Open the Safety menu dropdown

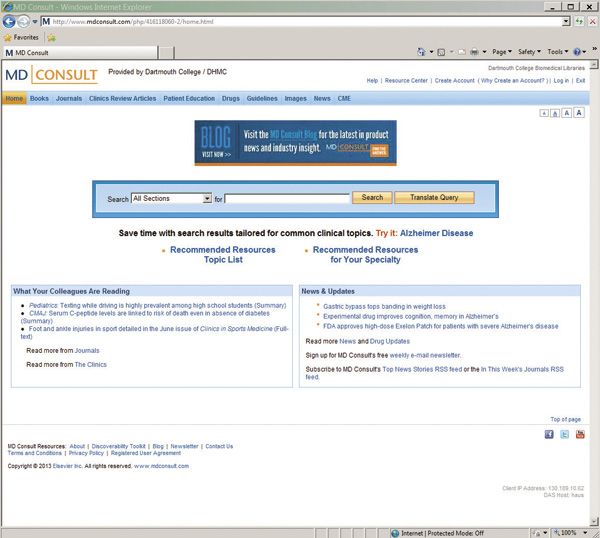click(529, 52)
